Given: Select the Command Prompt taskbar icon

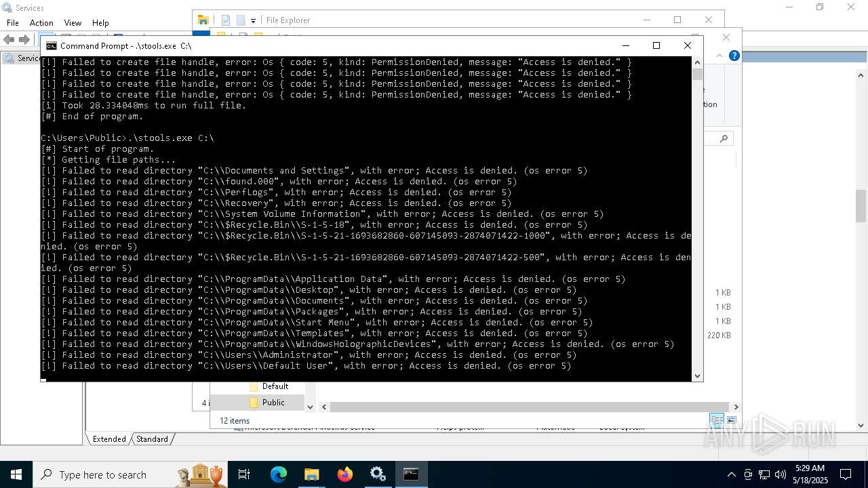Looking at the screenshot, I should pos(411,474).
